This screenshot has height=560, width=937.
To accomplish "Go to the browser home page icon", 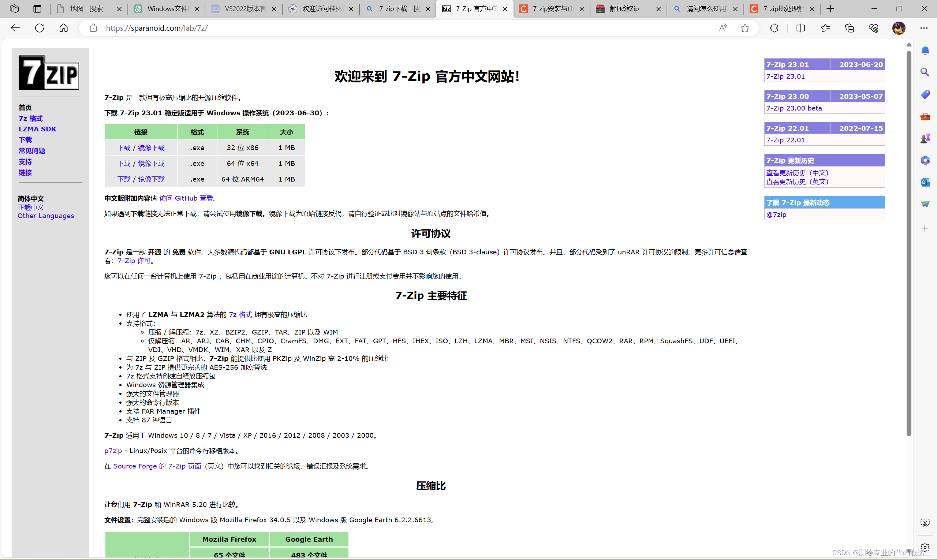I will pos(64,28).
